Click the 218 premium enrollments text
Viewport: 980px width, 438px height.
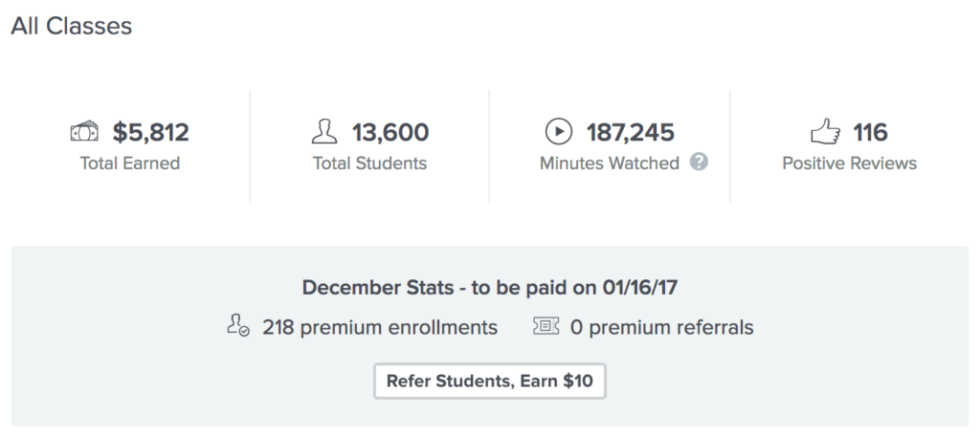pos(380,328)
